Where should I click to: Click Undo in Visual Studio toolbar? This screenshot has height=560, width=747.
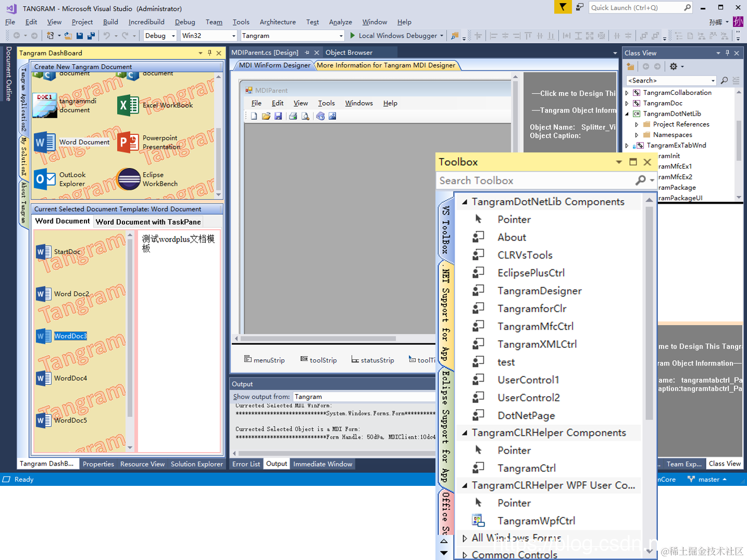(x=107, y=36)
